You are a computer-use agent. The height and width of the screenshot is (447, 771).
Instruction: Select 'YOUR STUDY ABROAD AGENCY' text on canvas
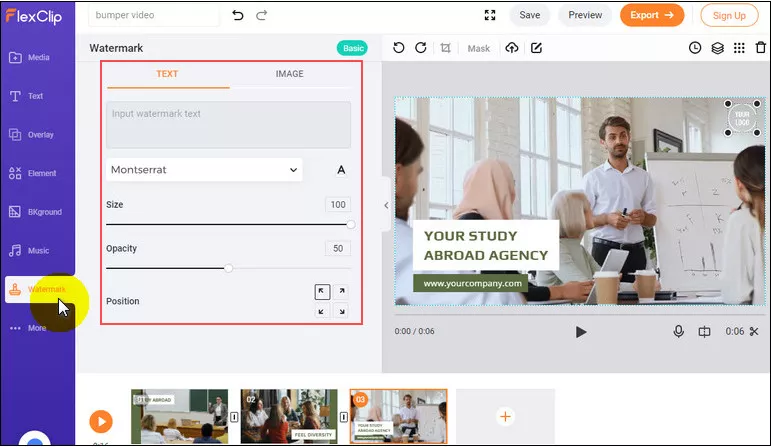point(486,245)
